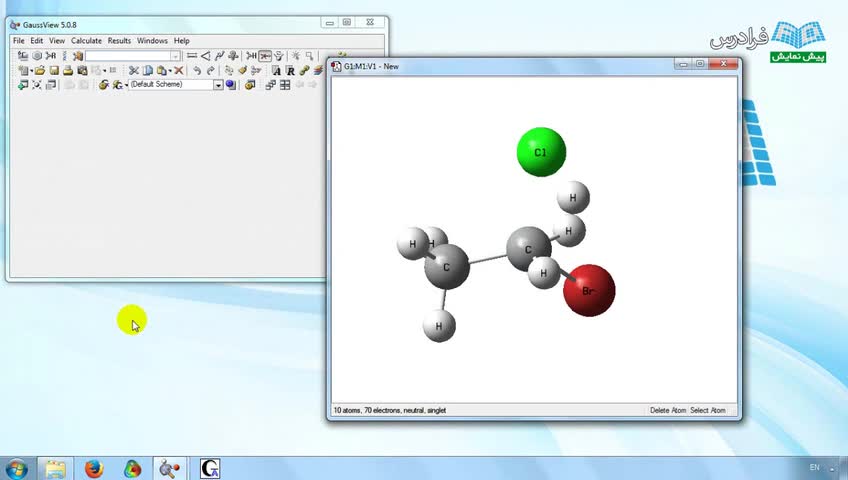Image resolution: width=848 pixels, height=480 pixels.
Task: Redo the last undone action
Action: tap(210, 70)
